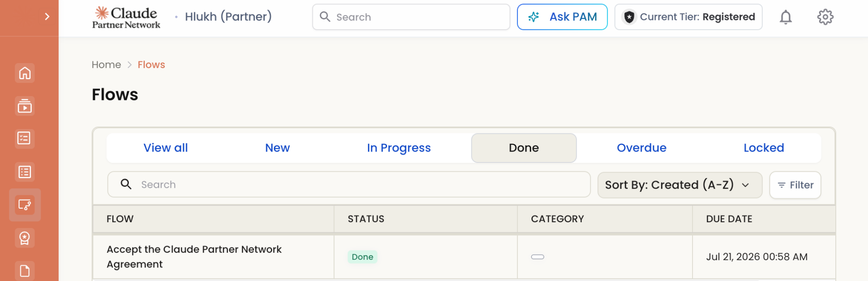Open the settings gear

pos(825,17)
